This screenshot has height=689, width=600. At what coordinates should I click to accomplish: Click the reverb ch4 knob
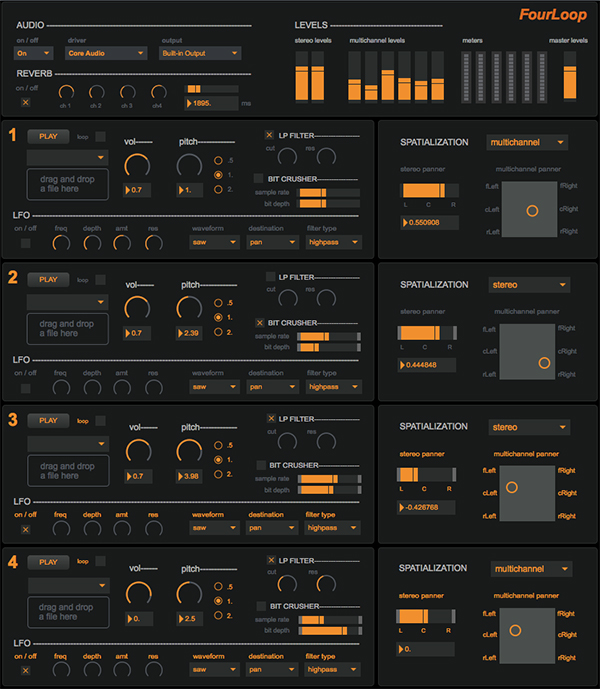point(156,93)
